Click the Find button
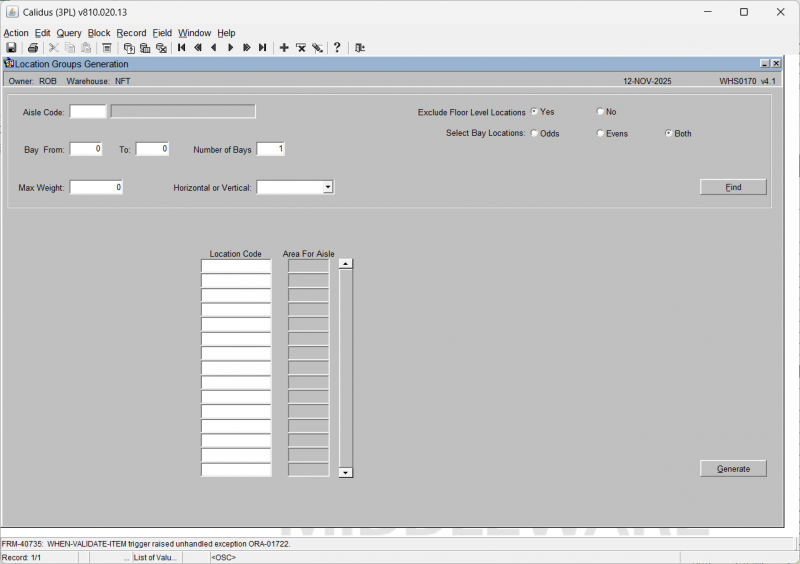The width and height of the screenshot is (800, 564). pos(733,187)
